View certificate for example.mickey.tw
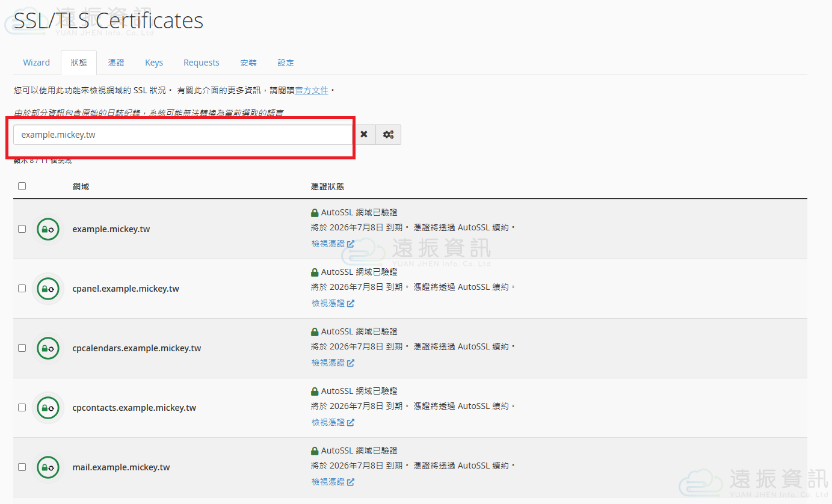The width and height of the screenshot is (832, 504). (332, 244)
